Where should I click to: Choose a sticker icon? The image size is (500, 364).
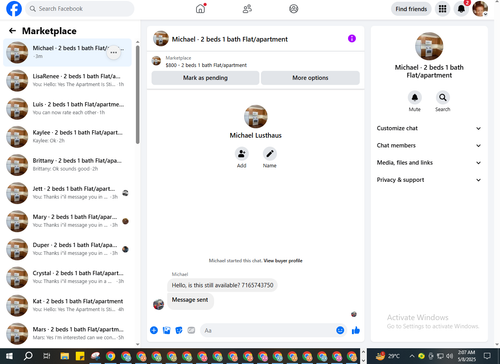click(179, 330)
